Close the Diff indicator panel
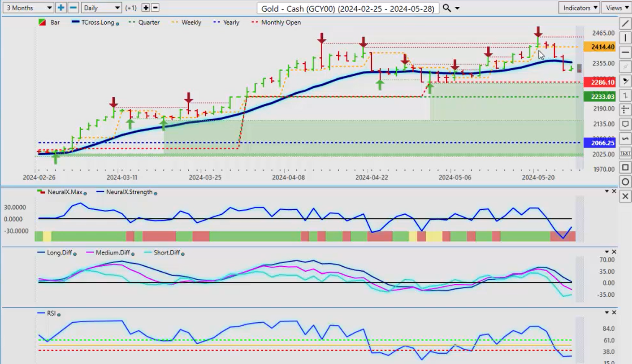Screen dimensions: 632x364 (614, 252)
